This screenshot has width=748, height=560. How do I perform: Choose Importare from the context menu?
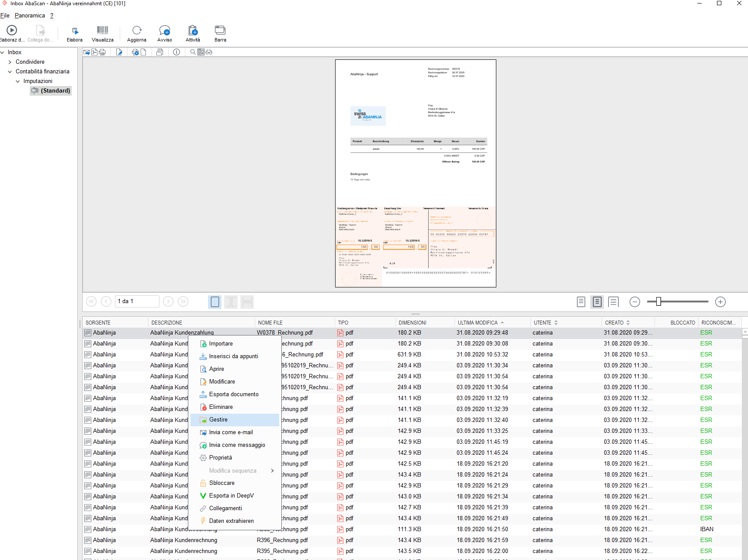pyautogui.click(x=235, y=344)
